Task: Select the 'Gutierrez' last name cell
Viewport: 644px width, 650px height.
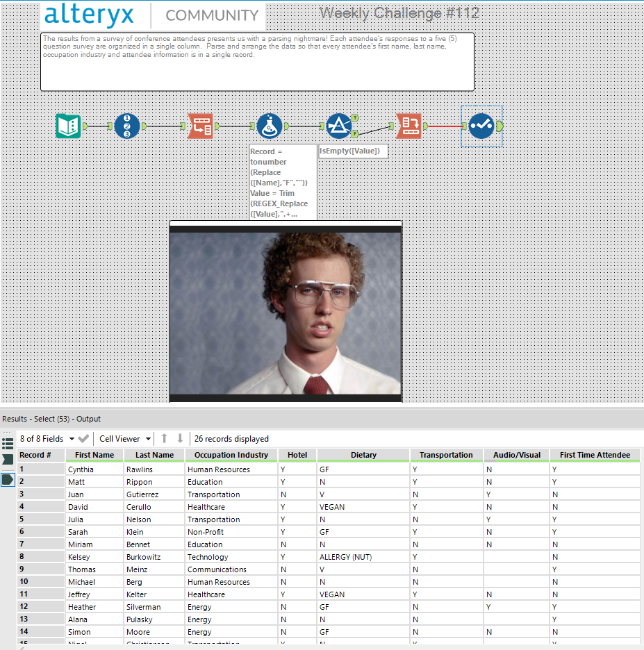Action: pos(154,494)
